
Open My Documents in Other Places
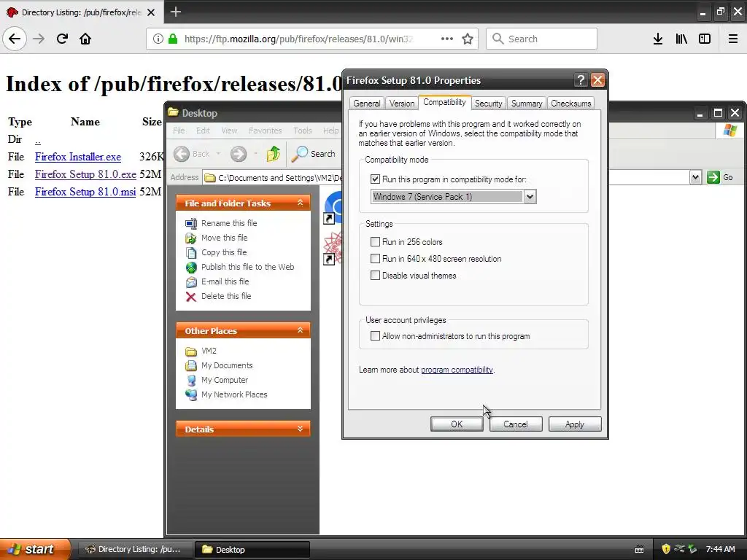(x=227, y=365)
